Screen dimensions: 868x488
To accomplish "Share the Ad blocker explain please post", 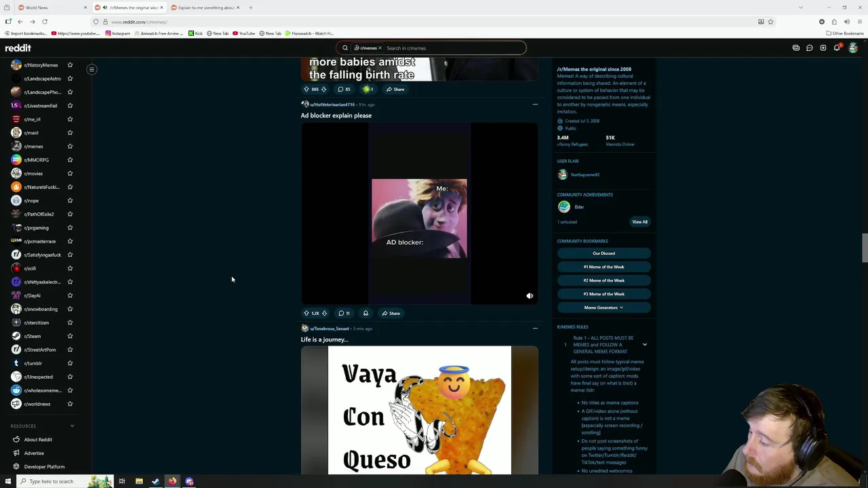I will 391,313.
